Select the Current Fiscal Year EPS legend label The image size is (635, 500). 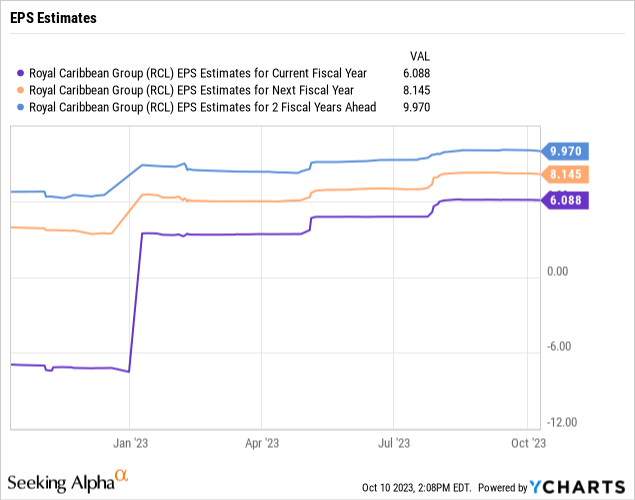pos(198,72)
